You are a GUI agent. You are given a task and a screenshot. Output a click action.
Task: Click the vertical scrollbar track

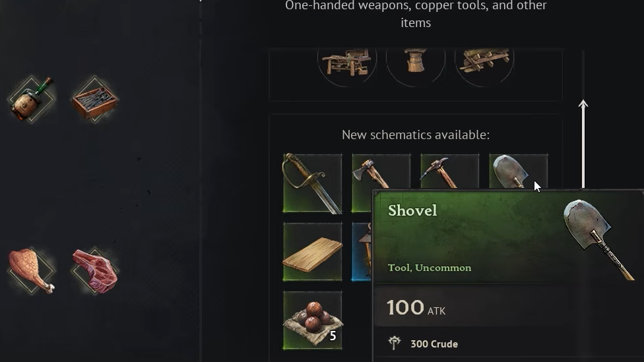coord(583,119)
